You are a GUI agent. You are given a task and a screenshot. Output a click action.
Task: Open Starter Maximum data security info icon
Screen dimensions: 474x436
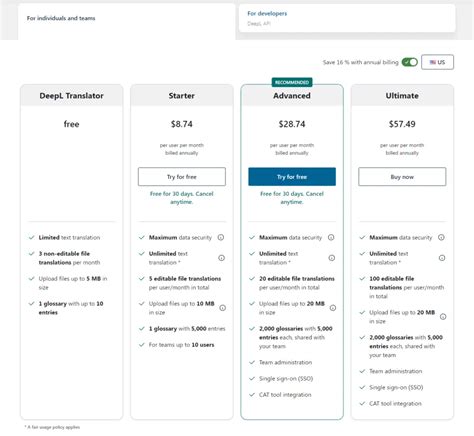point(221,237)
